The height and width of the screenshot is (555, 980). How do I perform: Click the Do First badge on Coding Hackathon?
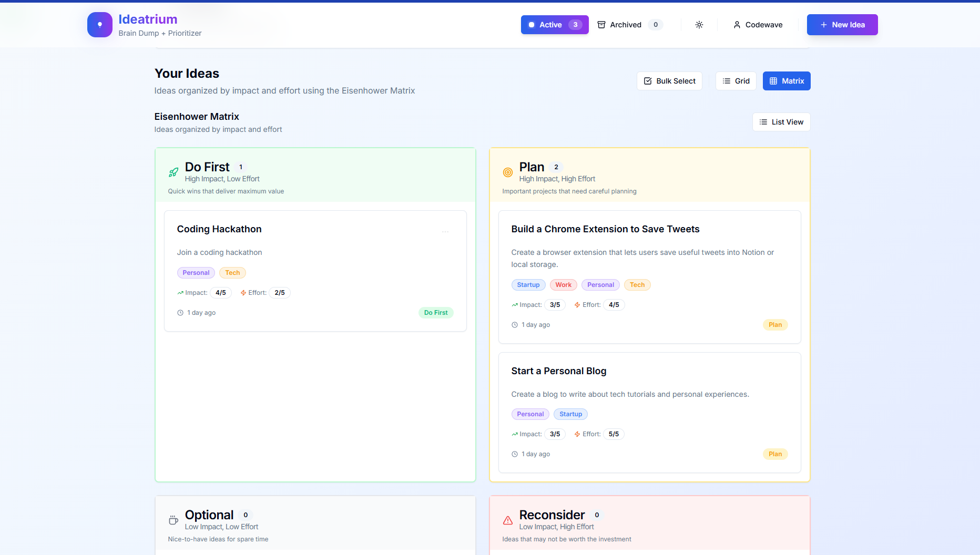436,313
